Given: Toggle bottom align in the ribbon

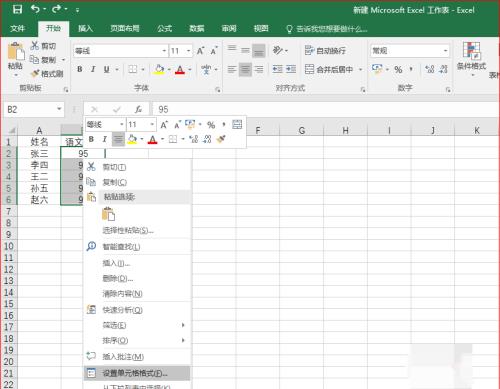Looking at the screenshot, I should (x=259, y=51).
